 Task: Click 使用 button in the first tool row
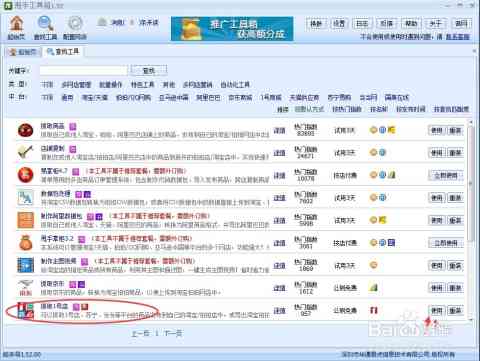(x=436, y=130)
